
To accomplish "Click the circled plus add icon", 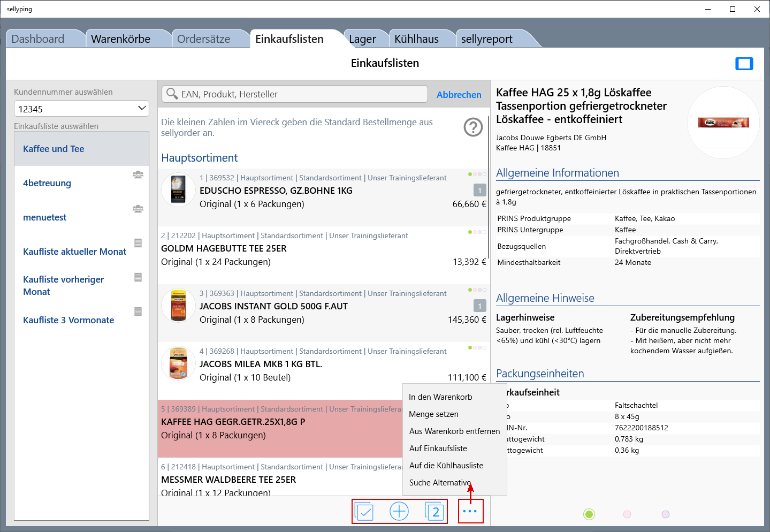I will pos(399,512).
